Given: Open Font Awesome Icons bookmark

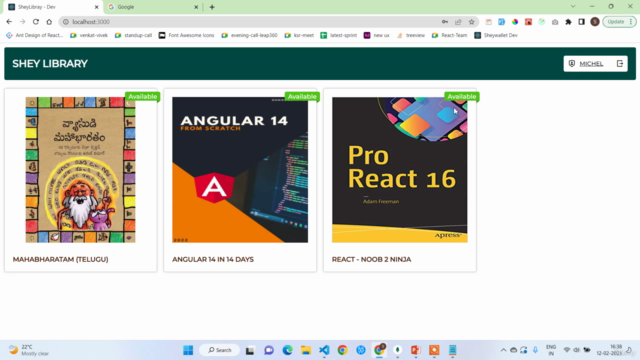Looking at the screenshot, I should click(187, 36).
